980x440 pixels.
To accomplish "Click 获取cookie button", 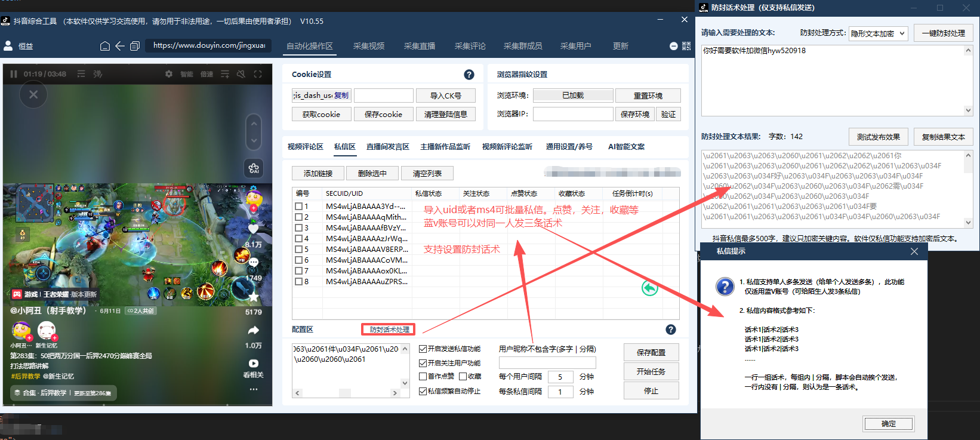I will tap(321, 114).
